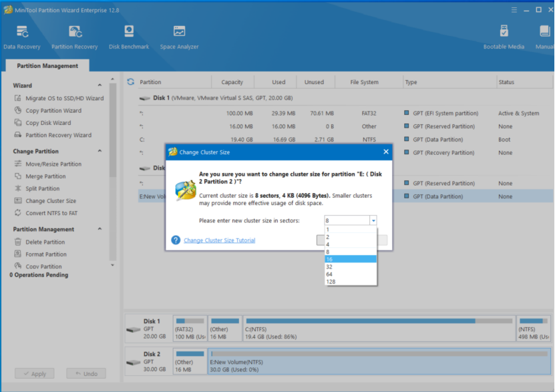Select the 498 MB NTFS block

coord(534,329)
